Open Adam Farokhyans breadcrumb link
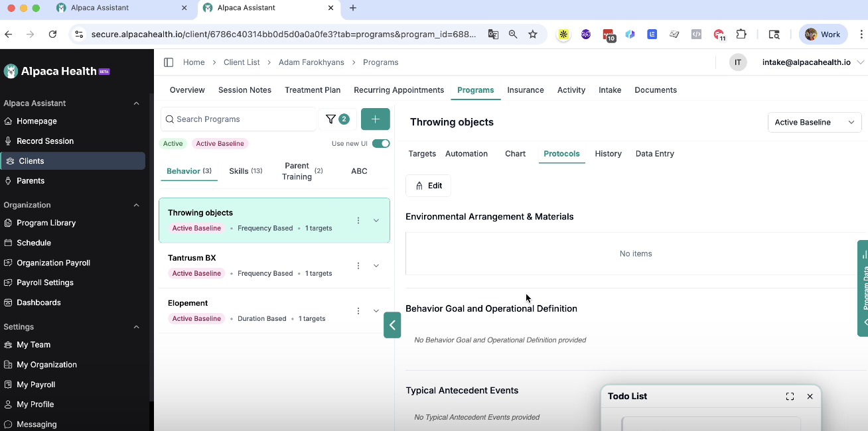 point(311,62)
